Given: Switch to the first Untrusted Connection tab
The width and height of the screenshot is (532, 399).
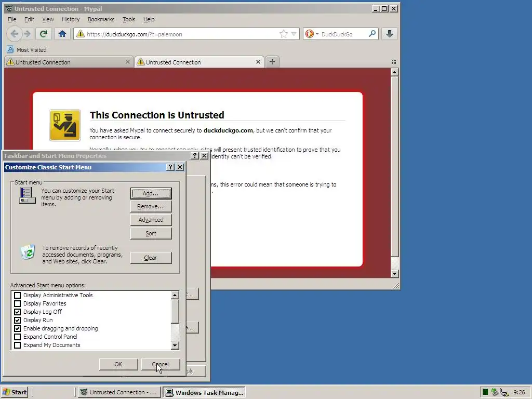Looking at the screenshot, I should click(x=68, y=62).
